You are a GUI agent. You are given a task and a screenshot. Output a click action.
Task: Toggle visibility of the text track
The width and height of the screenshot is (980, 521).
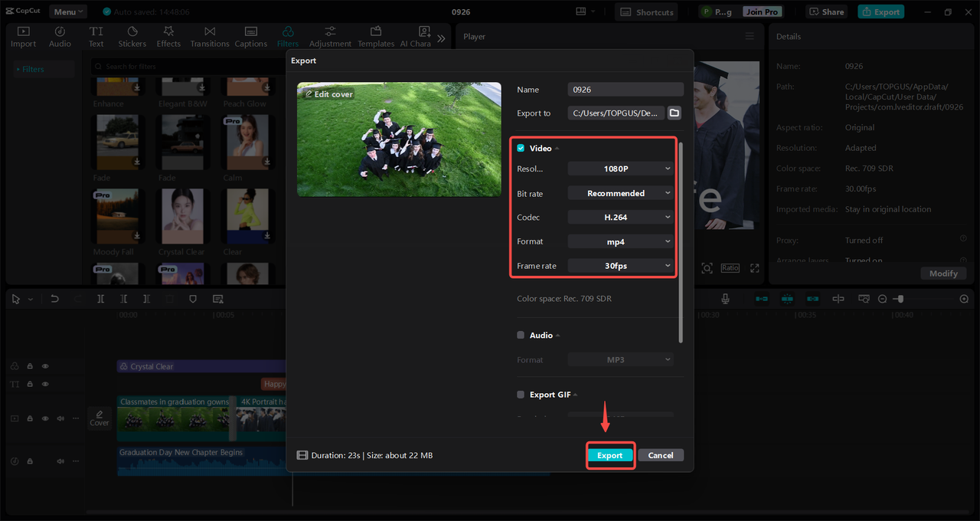tap(45, 384)
